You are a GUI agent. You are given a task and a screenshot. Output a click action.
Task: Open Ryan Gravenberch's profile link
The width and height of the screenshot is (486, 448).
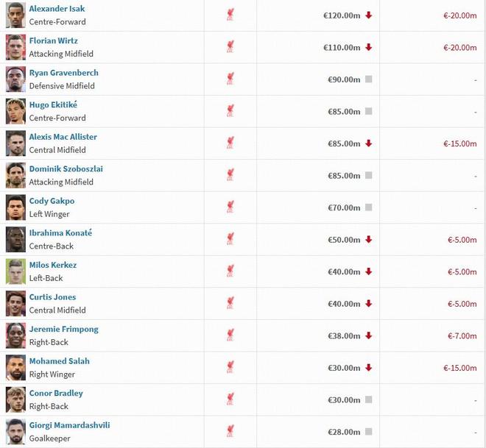pyautogui.click(x=63, y=73)
